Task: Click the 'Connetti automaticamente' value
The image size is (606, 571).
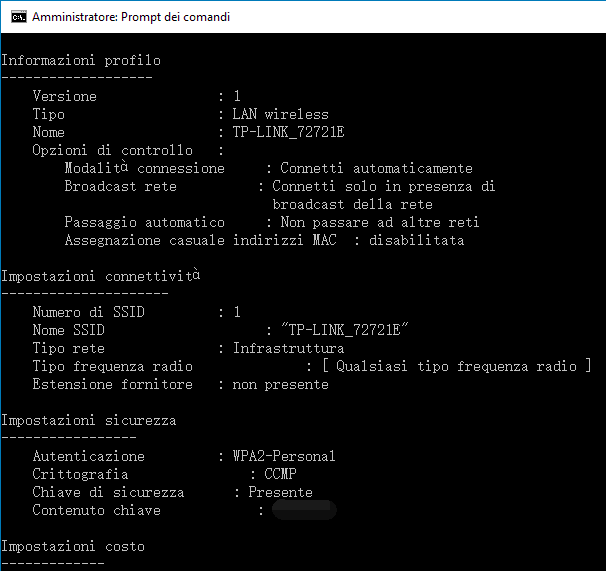Action: (376, 168)
